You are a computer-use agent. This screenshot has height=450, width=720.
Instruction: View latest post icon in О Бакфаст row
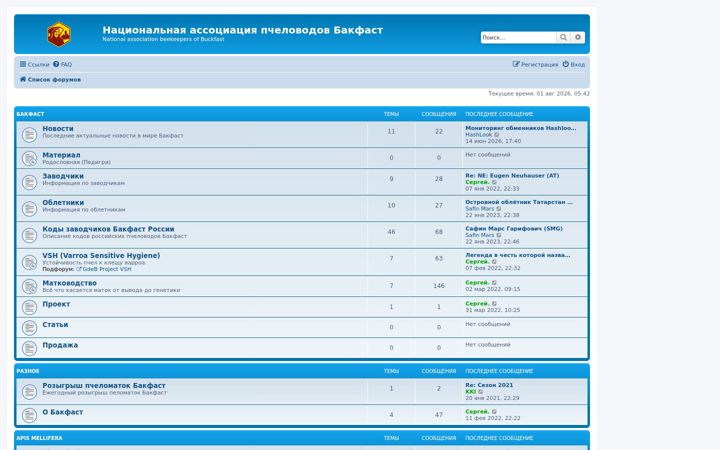(494, 412)
